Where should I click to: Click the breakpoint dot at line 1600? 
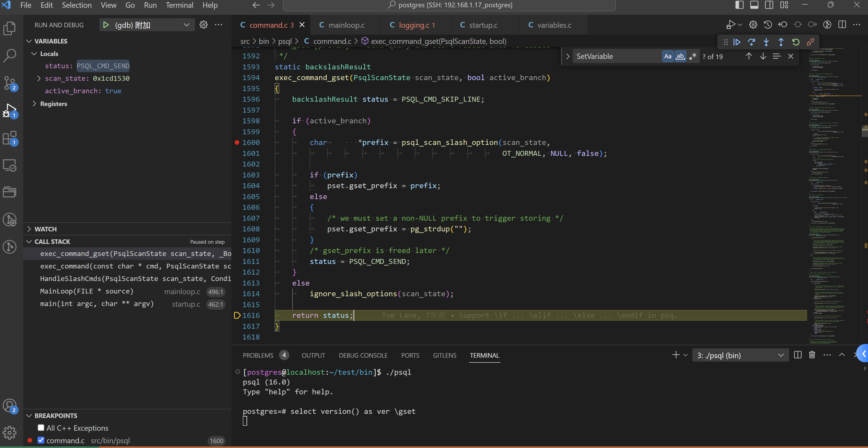click(x=237, y=142)
